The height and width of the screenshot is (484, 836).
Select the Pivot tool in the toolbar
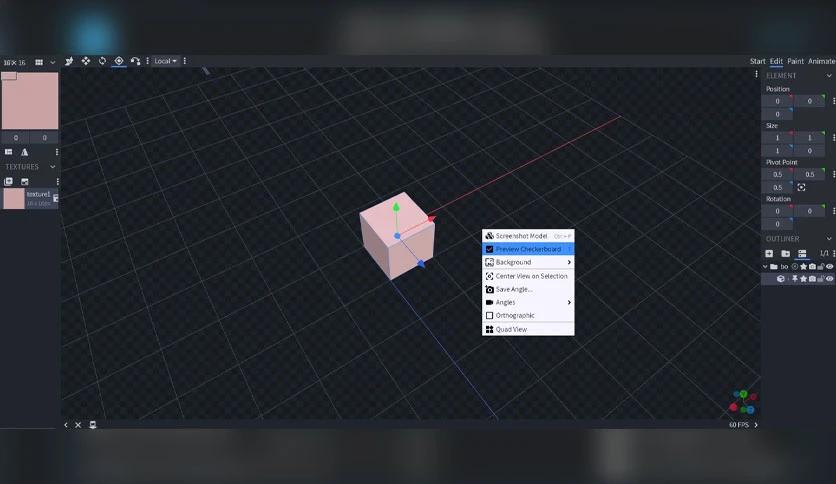(x=119, y=61)
